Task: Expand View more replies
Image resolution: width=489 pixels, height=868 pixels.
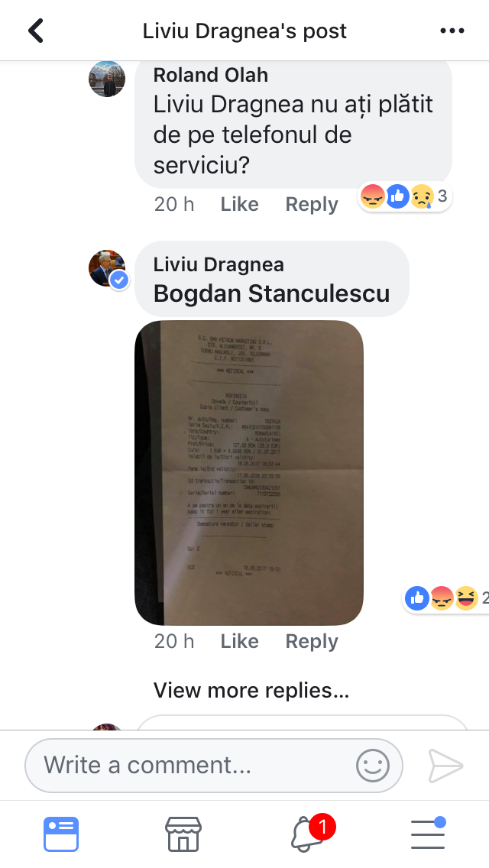Action: click(x=251, y=690)
